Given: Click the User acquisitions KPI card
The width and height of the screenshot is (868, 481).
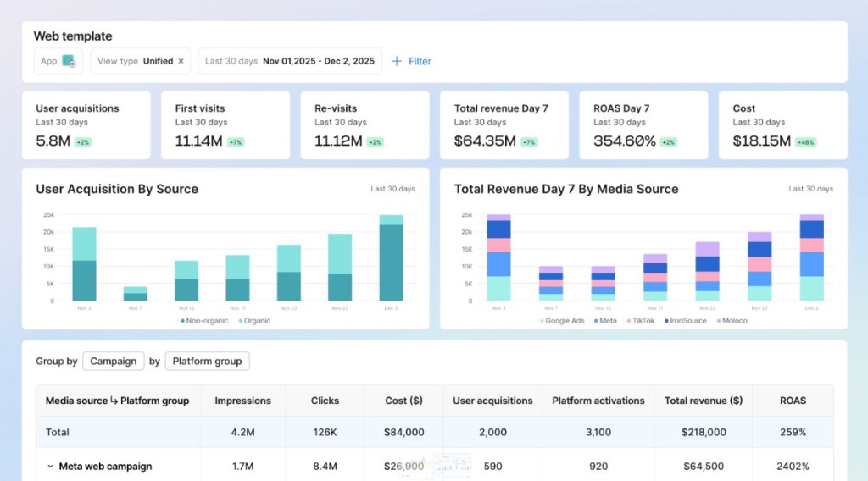Looking at the screenshot, I should coord(86,125).
